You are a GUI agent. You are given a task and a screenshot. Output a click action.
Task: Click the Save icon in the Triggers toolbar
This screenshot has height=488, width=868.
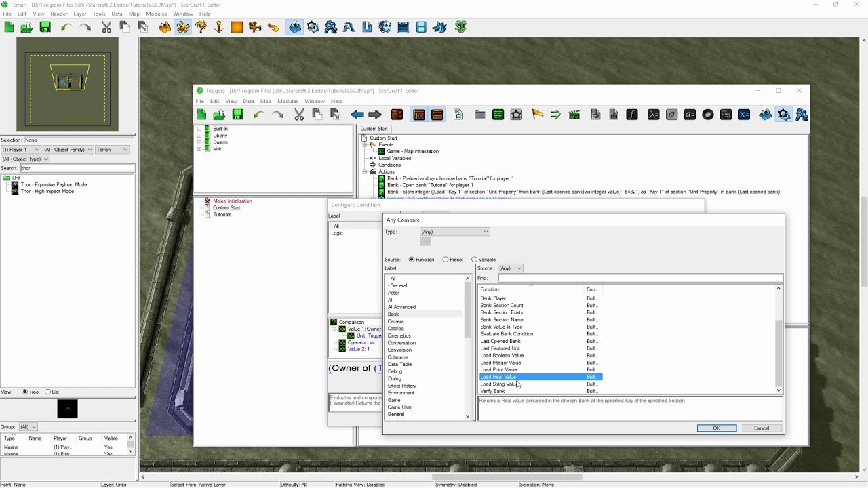[237, 115]
